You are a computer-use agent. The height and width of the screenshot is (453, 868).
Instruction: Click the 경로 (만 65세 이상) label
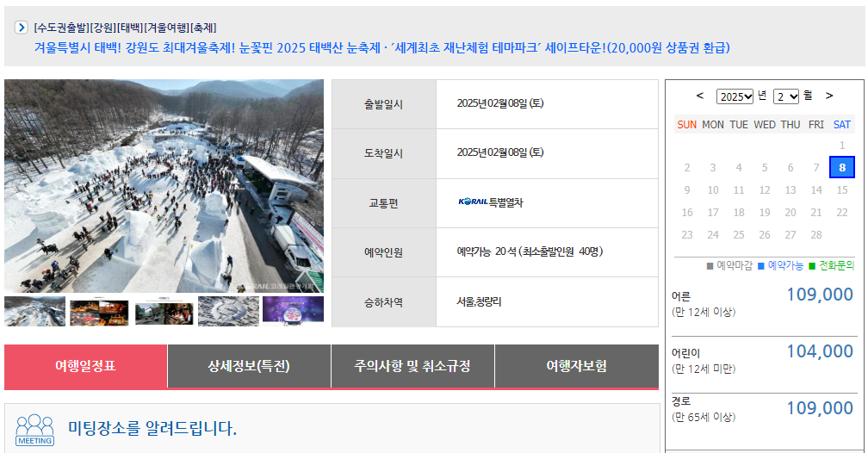[704, 409]
